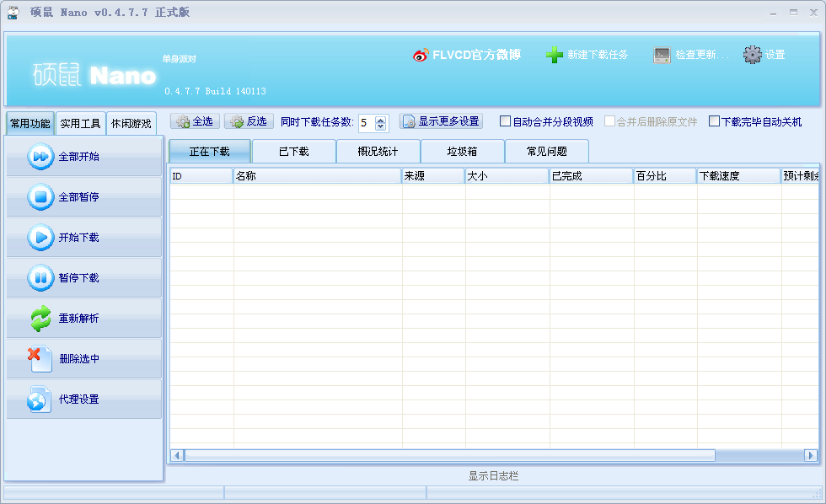Click the 硕鼠 app icon in title bar
This screenshot has width=826, height=504.
pos(13,12)
